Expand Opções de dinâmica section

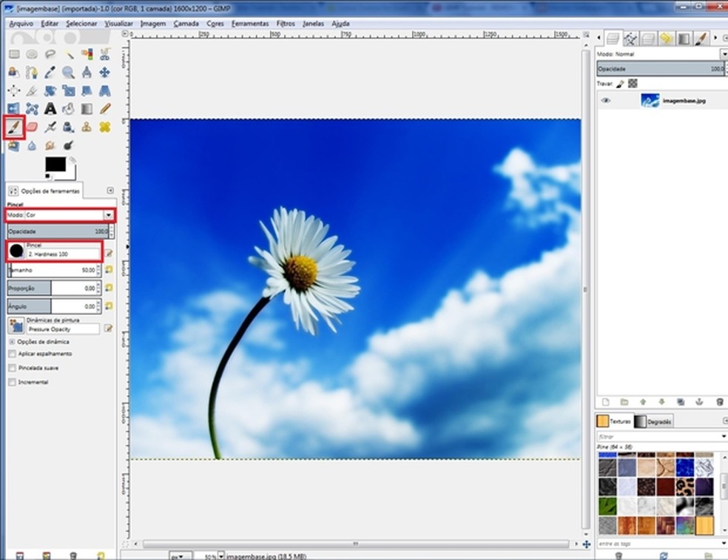(12, 342)
